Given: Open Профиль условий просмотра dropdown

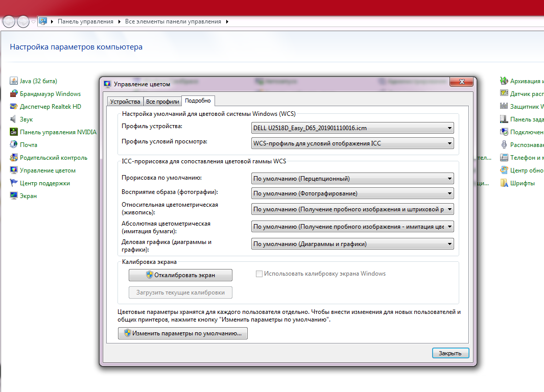Looking at the screenshot, I should 352,143.
